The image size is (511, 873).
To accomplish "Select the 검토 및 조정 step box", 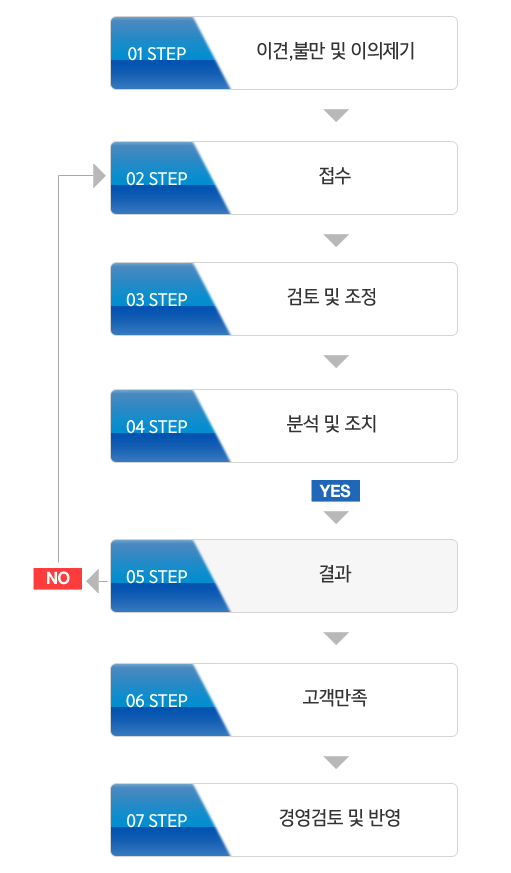I will [284, 299].
